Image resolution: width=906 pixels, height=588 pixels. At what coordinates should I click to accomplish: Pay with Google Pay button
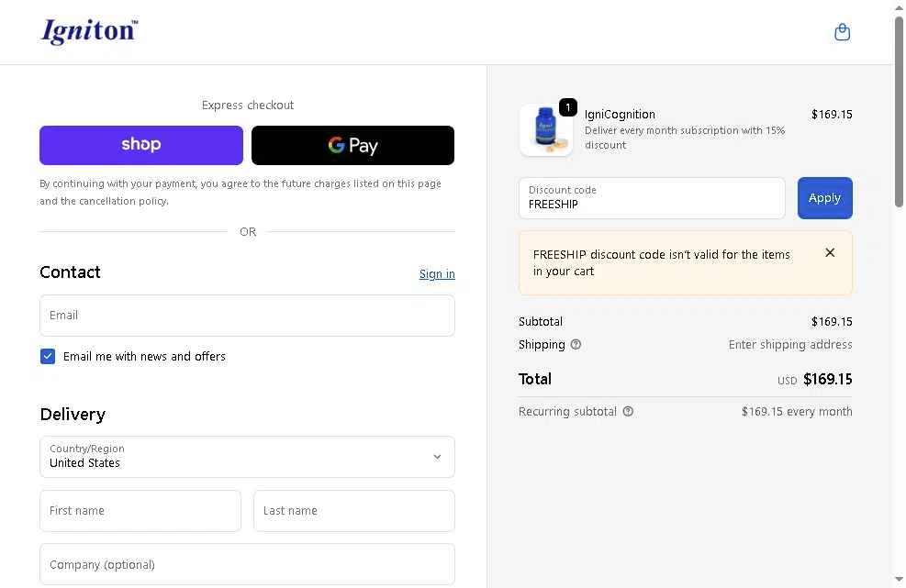352,145
